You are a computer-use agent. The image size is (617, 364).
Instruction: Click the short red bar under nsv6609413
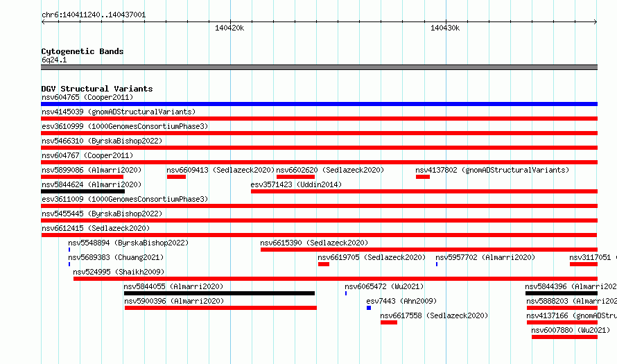point(176,177)
